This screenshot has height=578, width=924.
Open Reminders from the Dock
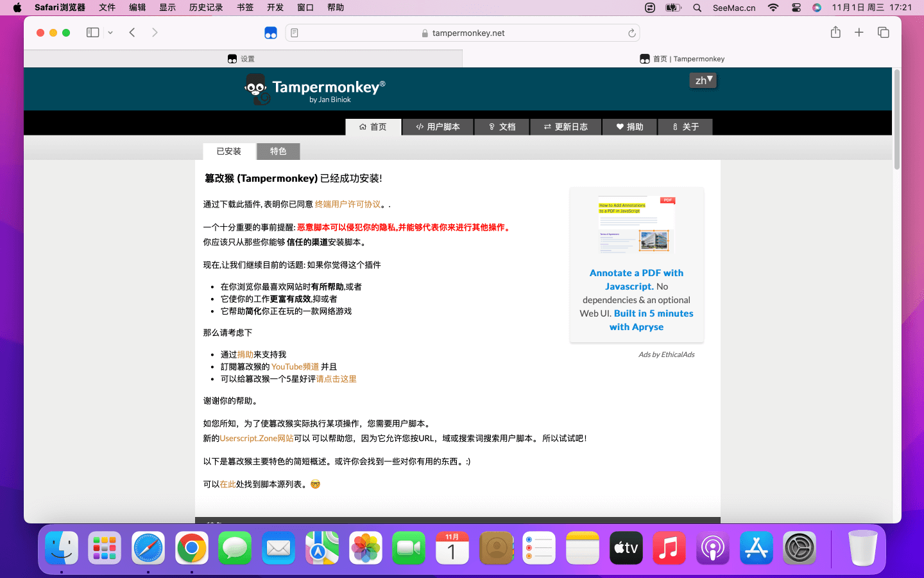(x=539, y=548)
